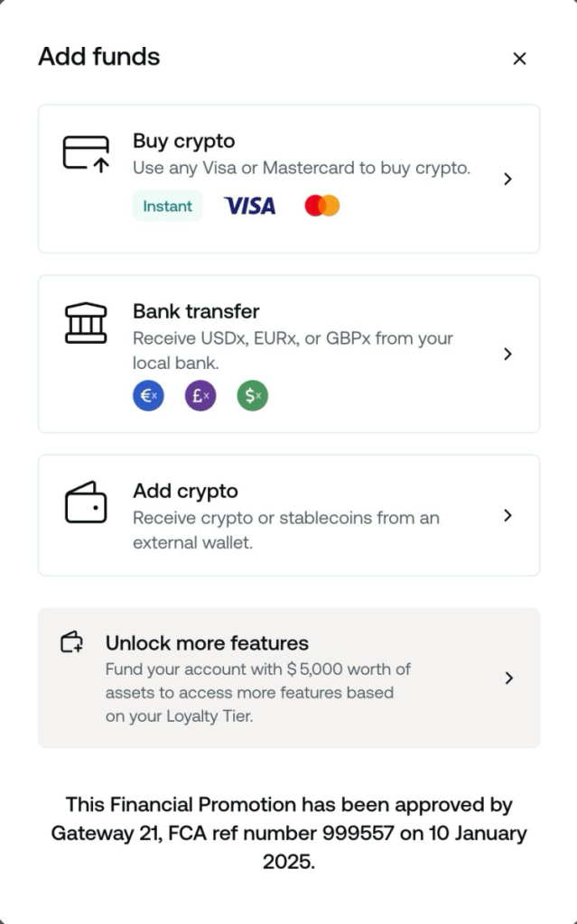Click the Unlock more features title
This screenshot has height=924, width=577.
(x=207, y=643)
